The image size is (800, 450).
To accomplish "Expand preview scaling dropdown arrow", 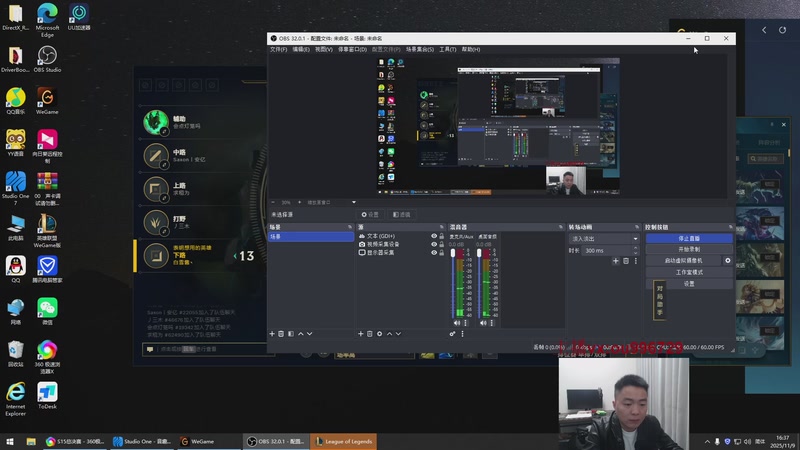I will [x=354, y=203].
